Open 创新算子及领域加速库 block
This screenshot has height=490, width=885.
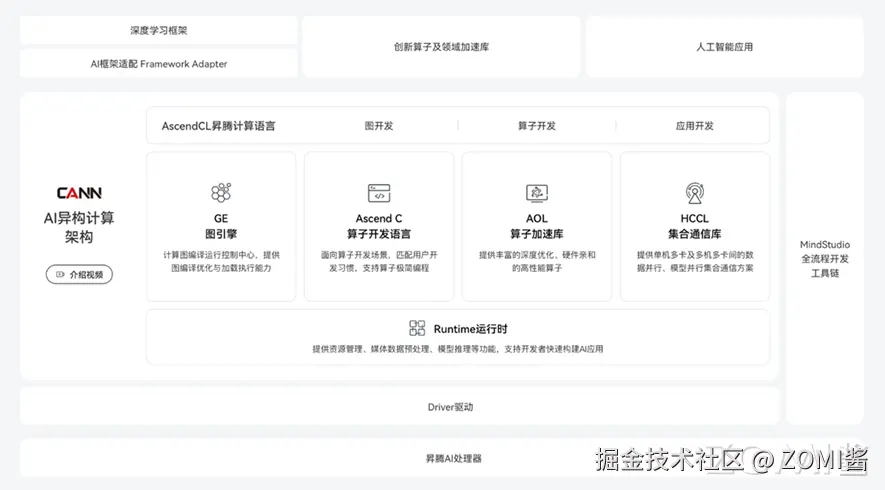coord(441,47)
